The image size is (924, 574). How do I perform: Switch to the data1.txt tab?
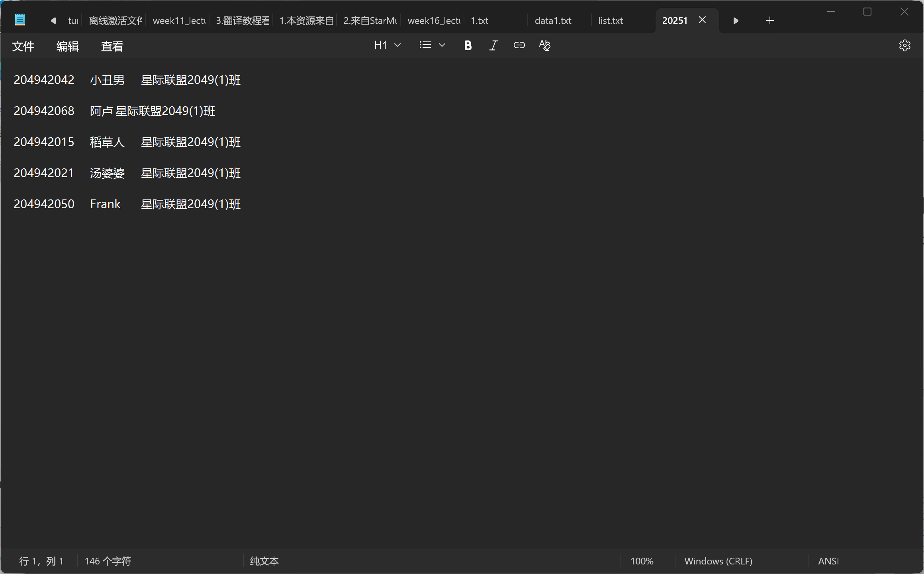pos(553,20)
